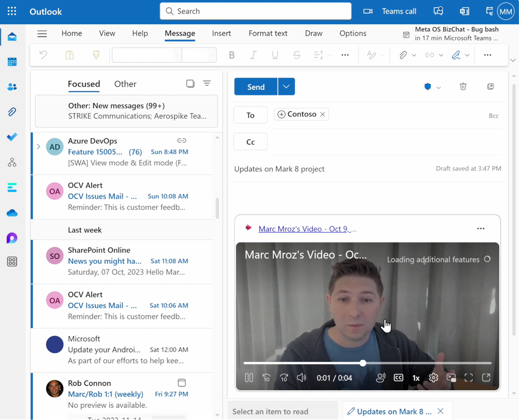519x420 pixels.
Task: Remove Contoso recipient with X
Action: click(323, 114)
